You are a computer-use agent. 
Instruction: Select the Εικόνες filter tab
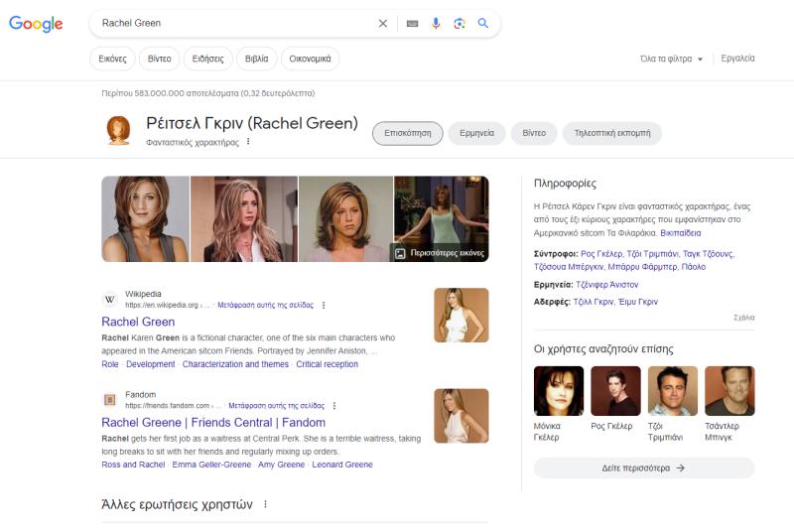[112, 59]
